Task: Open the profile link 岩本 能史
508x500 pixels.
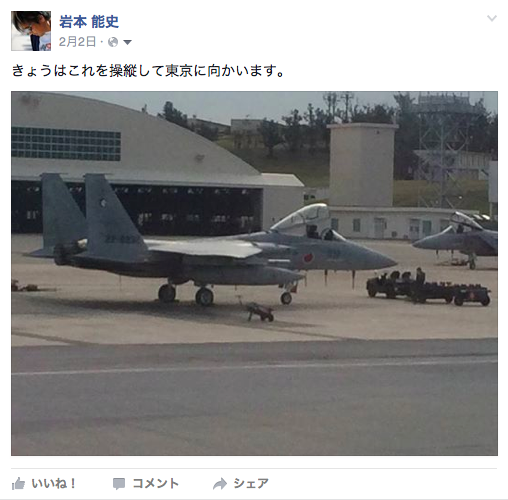Action: click(x=89, y=22)
